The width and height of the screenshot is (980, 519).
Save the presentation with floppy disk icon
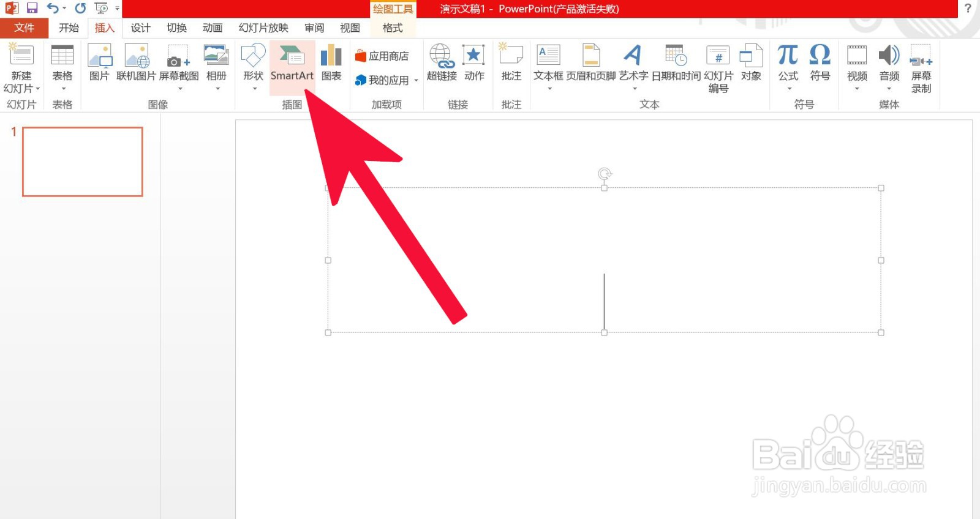32,8
